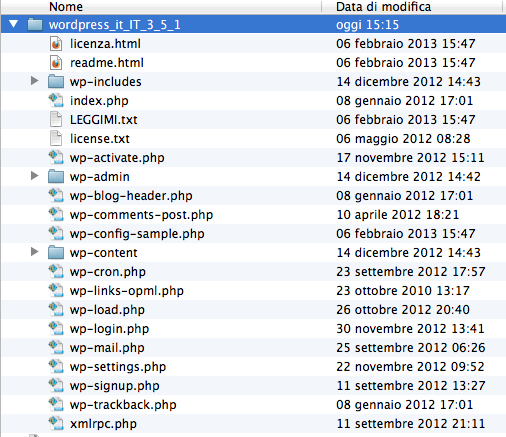Click the wp-signup.php file icon

56,385
